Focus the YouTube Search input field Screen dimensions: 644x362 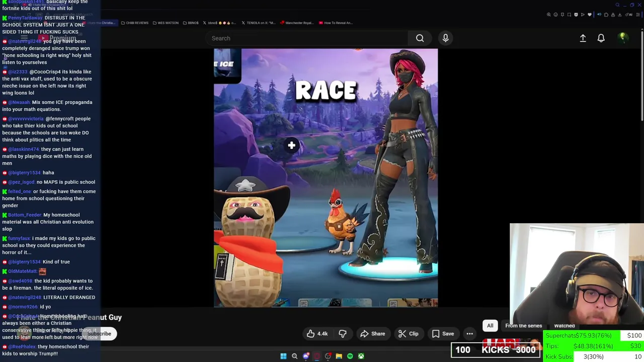point(307,38)
